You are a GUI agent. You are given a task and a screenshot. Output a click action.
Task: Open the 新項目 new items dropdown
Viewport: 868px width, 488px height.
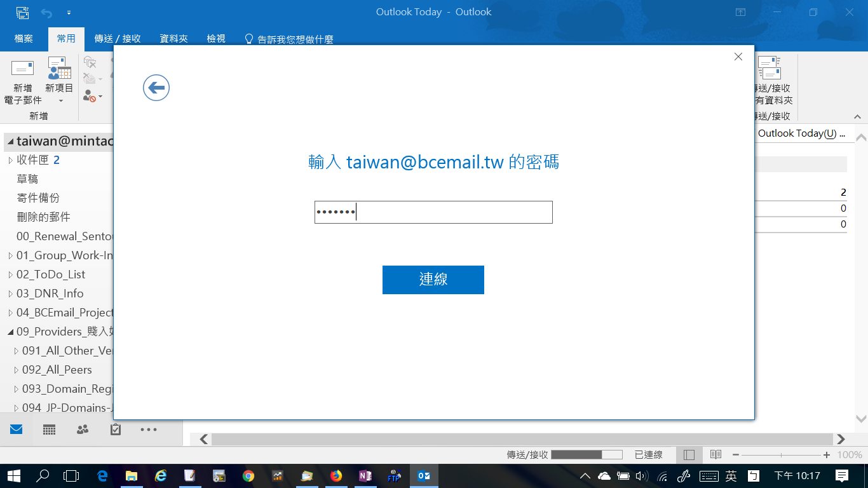tap(60, 83)
